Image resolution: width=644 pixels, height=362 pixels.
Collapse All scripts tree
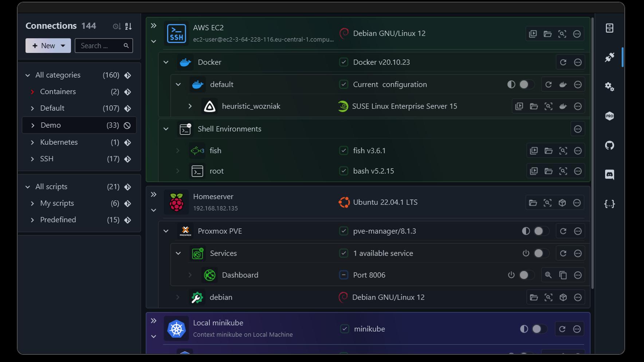[28, 187]
